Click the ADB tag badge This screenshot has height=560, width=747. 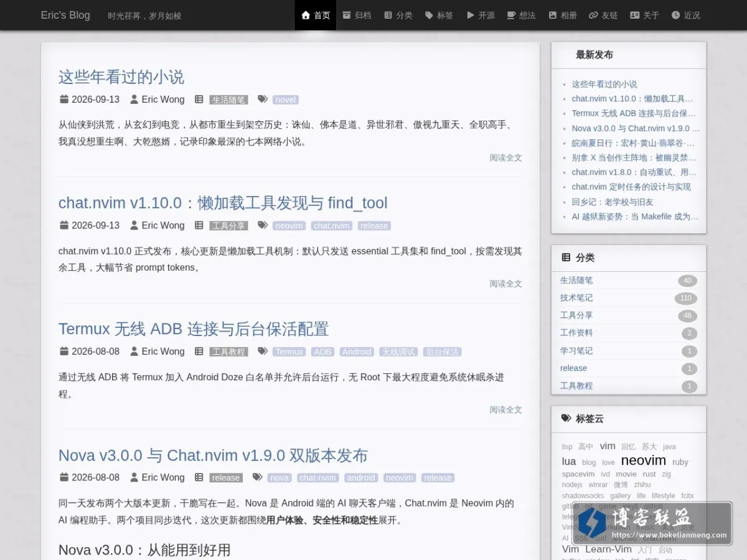click(x=323, y=352)
